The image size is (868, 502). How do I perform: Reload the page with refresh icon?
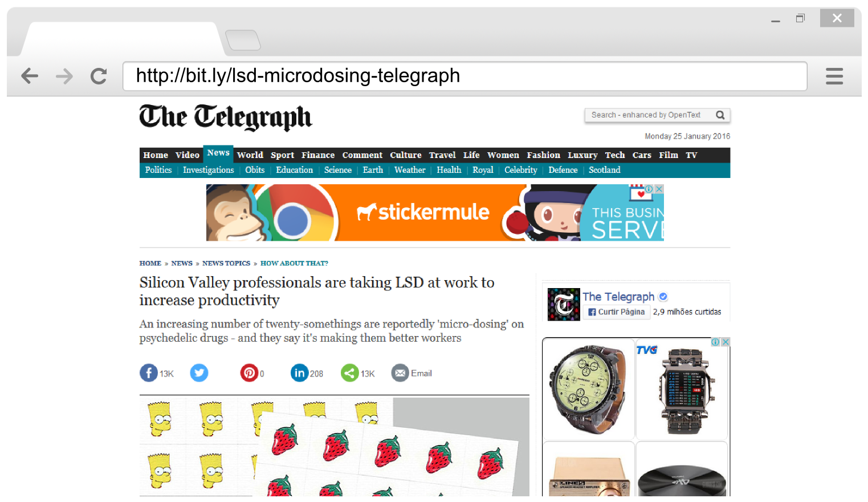click(99, 76)
